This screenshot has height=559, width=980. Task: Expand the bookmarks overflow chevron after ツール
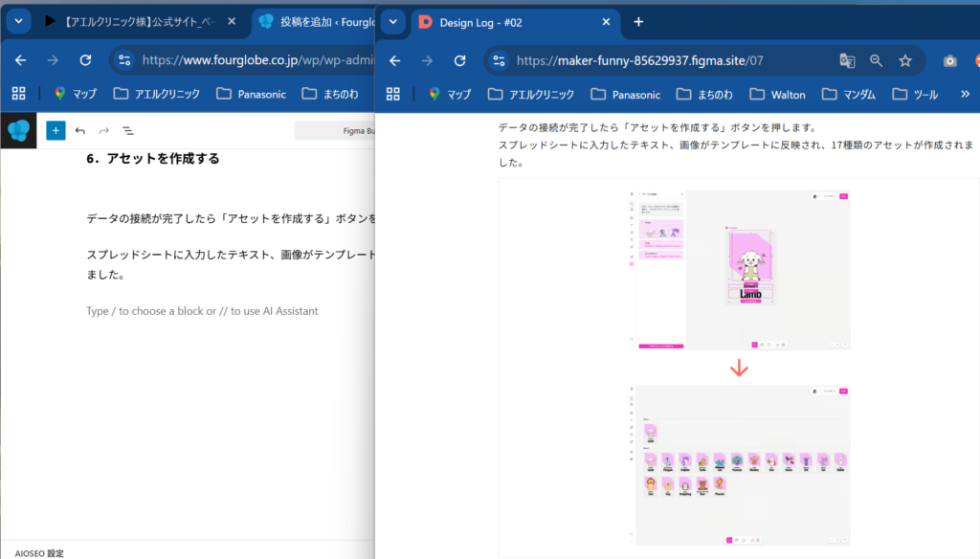click(x=965, y=94)
